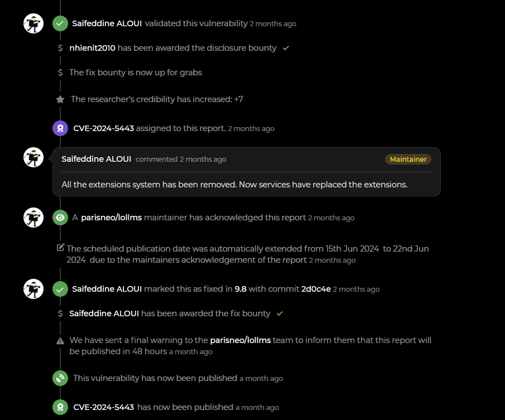Image resolution: width=505 pixels, height=420 pixels.
Task: Open nhienit2010's profile link
Action: (x=92, y=48)
